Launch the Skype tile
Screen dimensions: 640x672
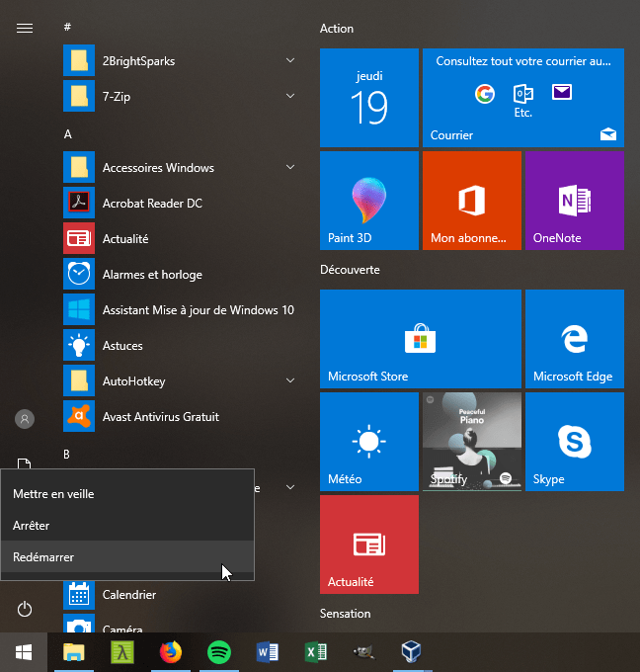[x=575, y=442]
